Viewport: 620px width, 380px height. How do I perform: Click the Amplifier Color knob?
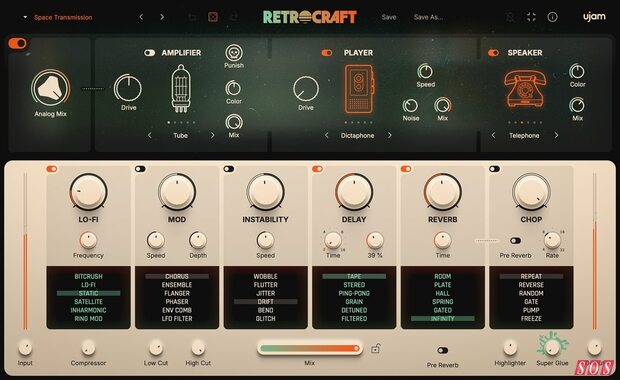click(233, 88)
